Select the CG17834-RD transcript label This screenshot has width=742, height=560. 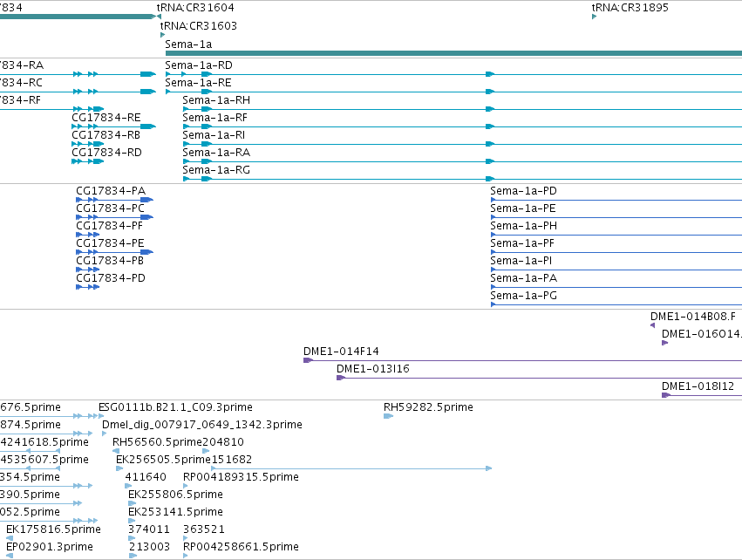point(106,153)
